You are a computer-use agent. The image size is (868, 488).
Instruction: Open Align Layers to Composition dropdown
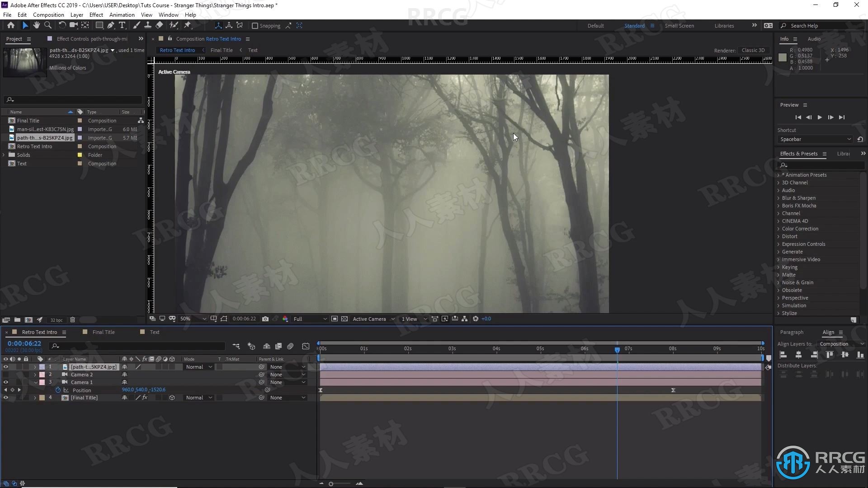click(842, 344)
